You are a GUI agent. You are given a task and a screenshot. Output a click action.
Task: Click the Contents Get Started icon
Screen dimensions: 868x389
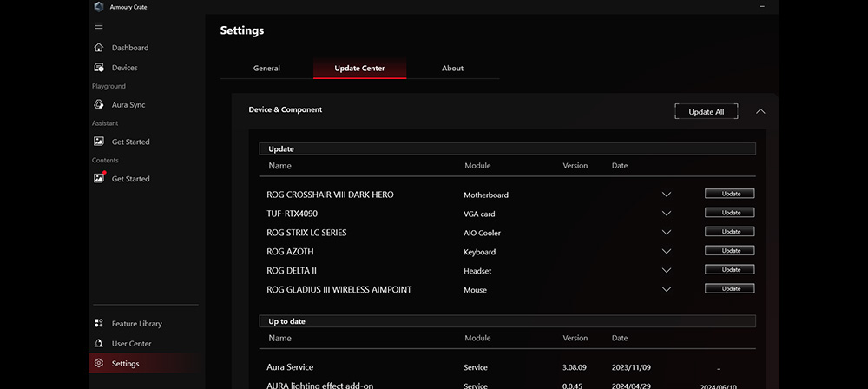coord(99,178)
